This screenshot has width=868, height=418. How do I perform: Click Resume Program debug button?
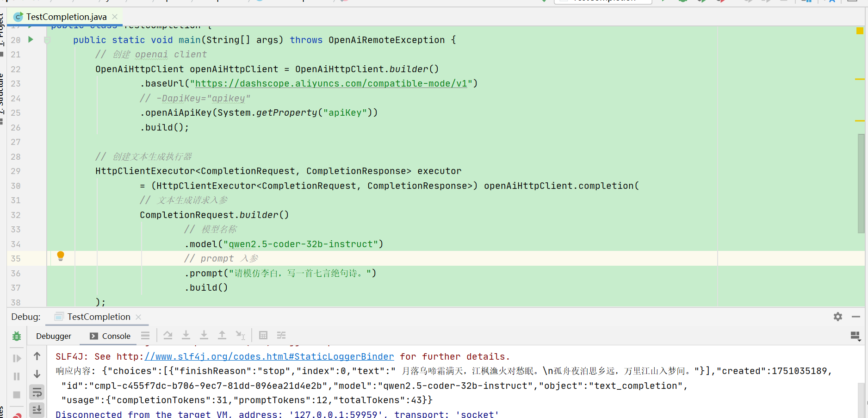point(17,358)
